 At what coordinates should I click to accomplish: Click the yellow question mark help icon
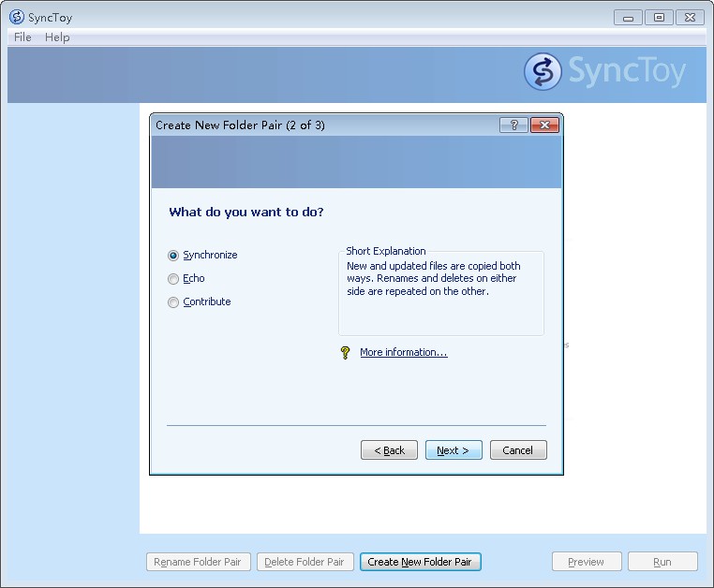(x=345, y=353)
